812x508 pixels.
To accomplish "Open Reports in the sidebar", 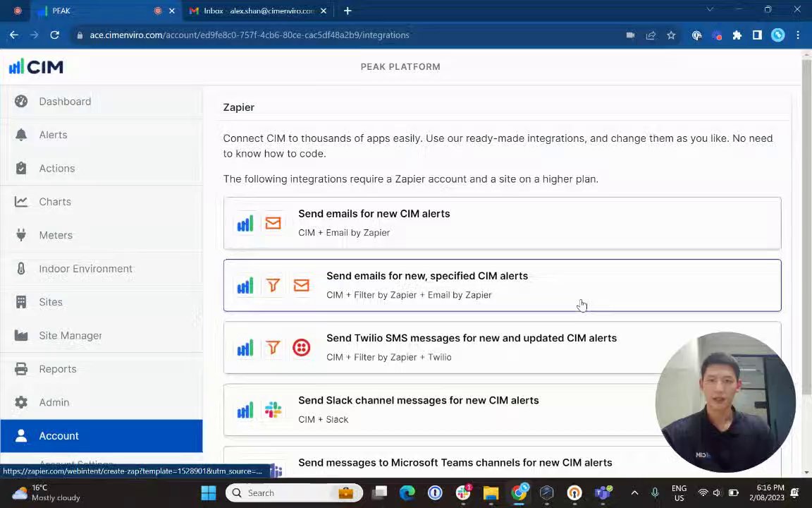I will click(101, 369).
